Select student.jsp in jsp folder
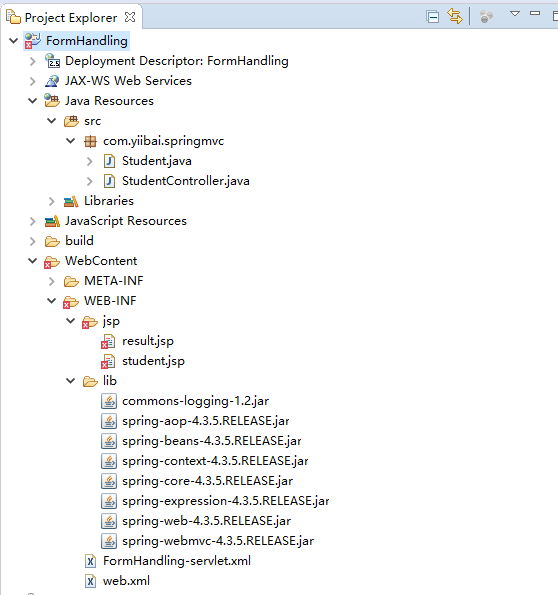This screenshot has height=595, width=558. (153, 361)
